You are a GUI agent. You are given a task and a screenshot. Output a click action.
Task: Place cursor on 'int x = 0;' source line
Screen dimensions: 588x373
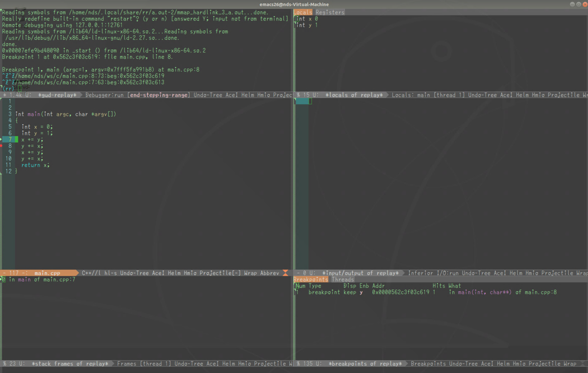[x=37, y=127]
